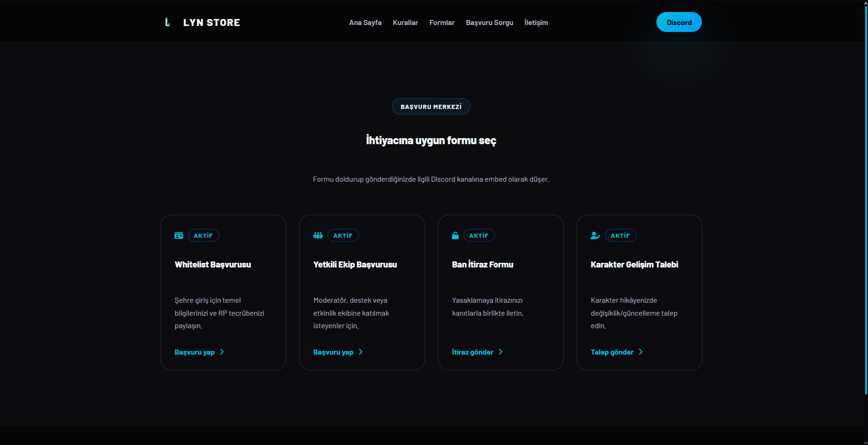This screenshot has height=445, width=868.
Task: Click the Whitelist card ID icon
Action: pos(179,235)
